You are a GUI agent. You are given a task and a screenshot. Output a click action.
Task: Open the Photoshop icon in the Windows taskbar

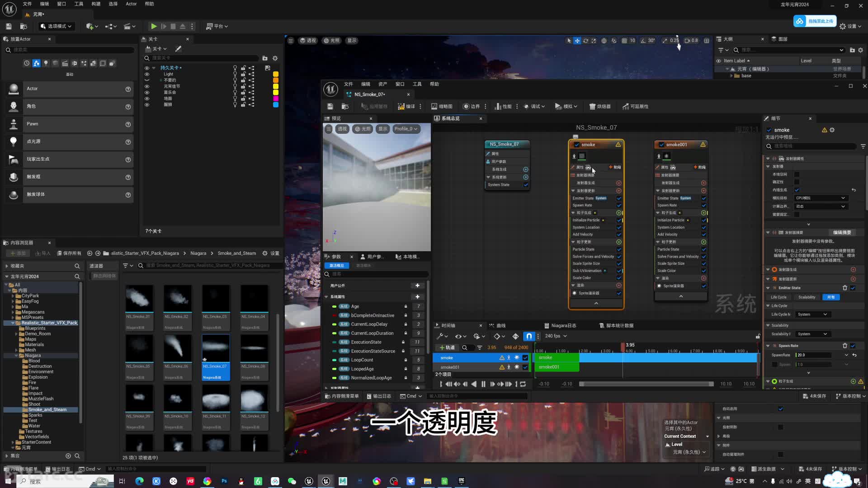224,481
